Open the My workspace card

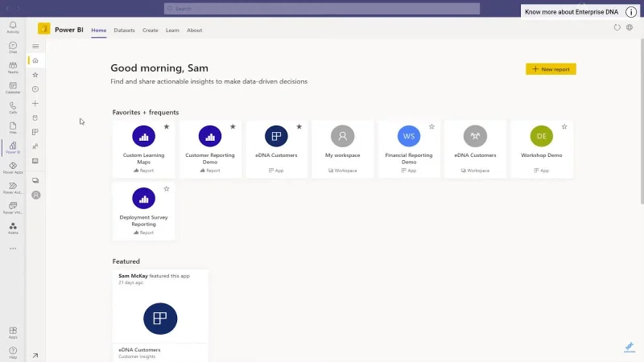343,149
